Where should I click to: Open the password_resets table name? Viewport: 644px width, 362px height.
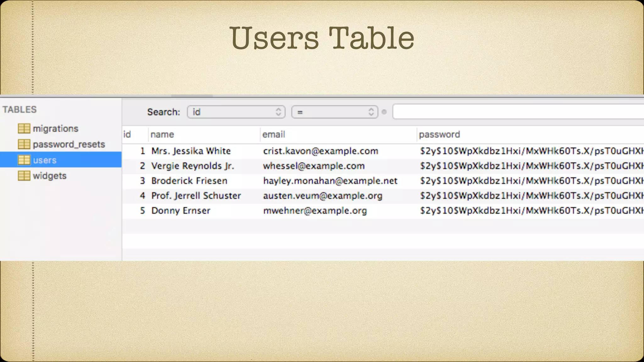click(x=69, y=144)
